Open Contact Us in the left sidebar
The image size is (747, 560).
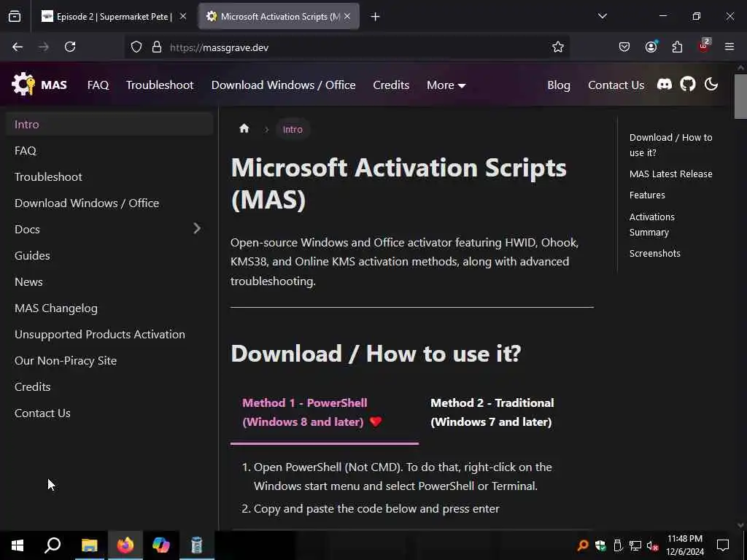click(109, 413)
